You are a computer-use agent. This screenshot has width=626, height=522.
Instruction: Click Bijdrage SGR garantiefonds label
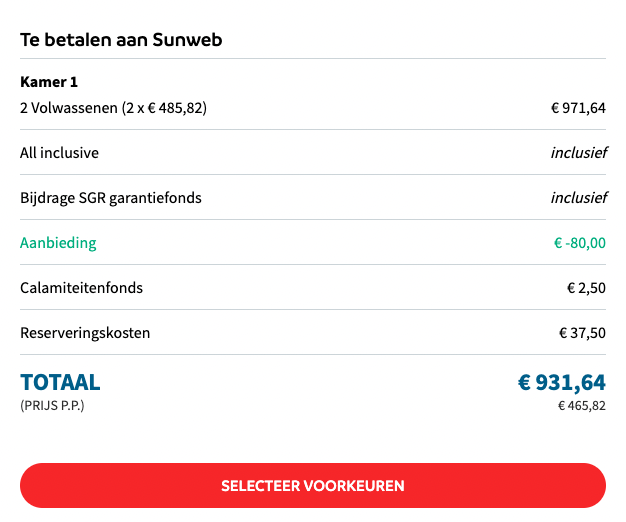click(110, 198)
